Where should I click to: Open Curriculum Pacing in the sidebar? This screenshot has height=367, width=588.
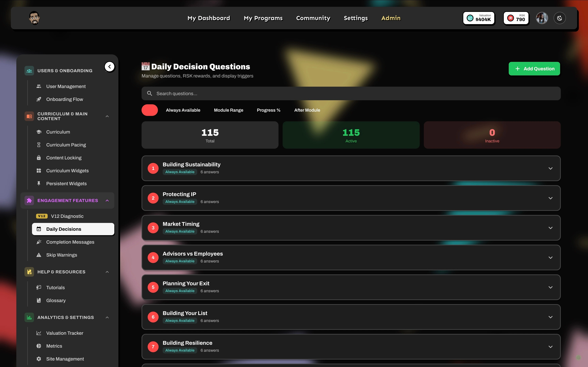click(66, 145)
